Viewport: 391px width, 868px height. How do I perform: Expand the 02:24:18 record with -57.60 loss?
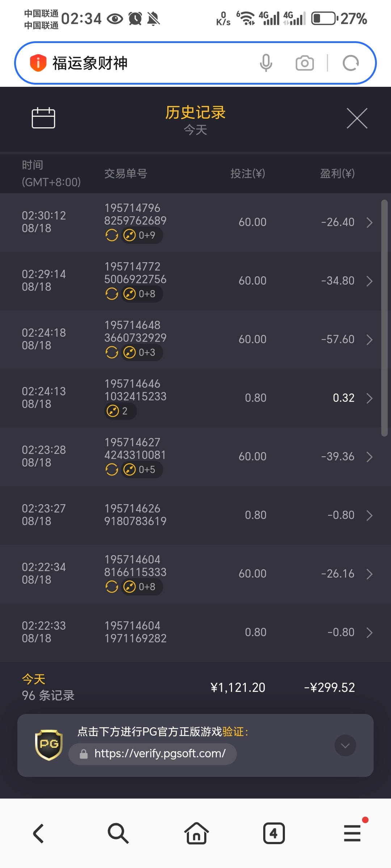[369, 340]
